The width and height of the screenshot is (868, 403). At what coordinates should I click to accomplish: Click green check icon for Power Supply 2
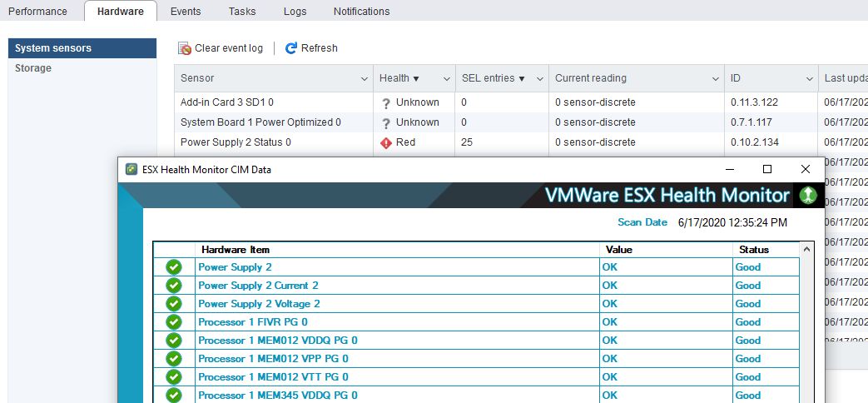(174, 267)
